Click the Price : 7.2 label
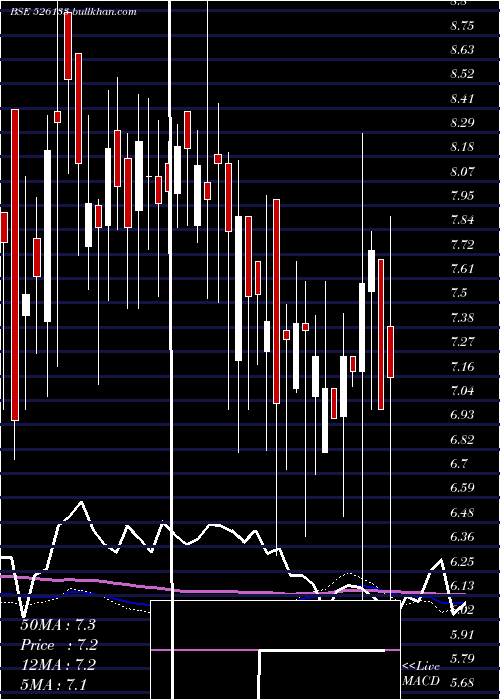 pyautogui.click(x=59, y=645)
